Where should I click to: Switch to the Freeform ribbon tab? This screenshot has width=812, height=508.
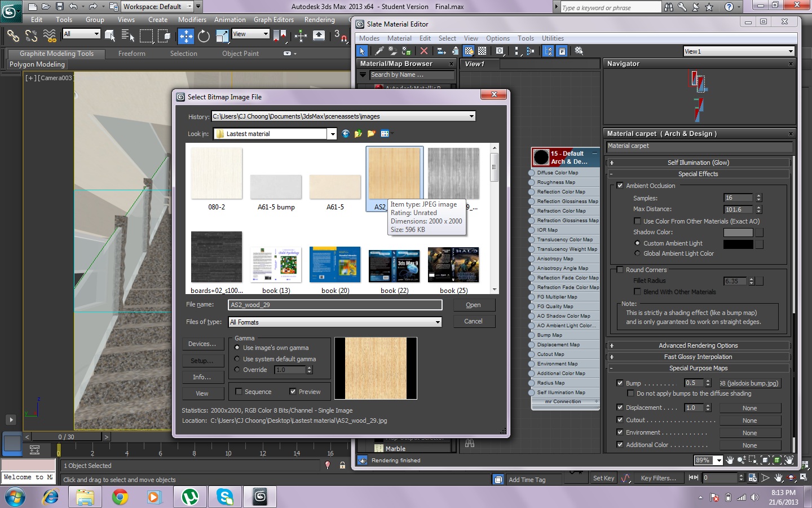click(x=131, y=54)
